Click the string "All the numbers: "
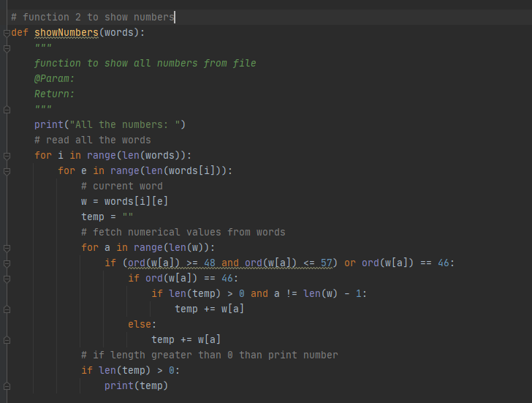Viewport: 532px width, 403px height. [124, 124]
